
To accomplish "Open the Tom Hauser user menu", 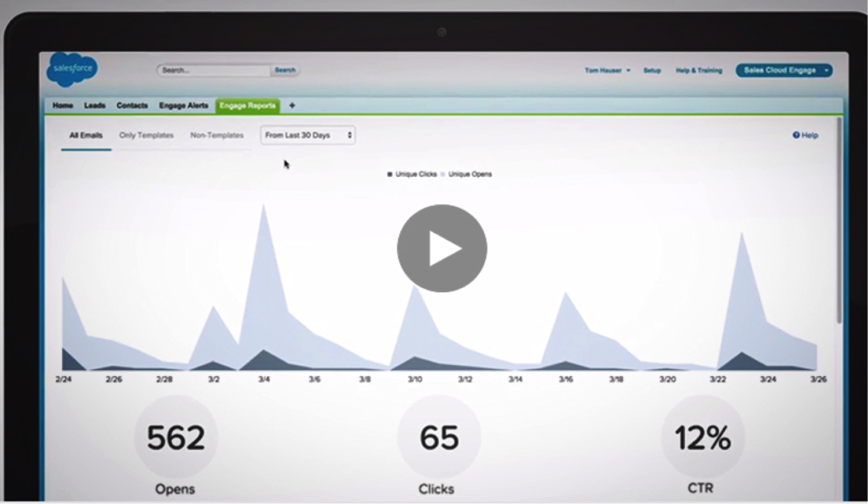I will pos(607,70).
